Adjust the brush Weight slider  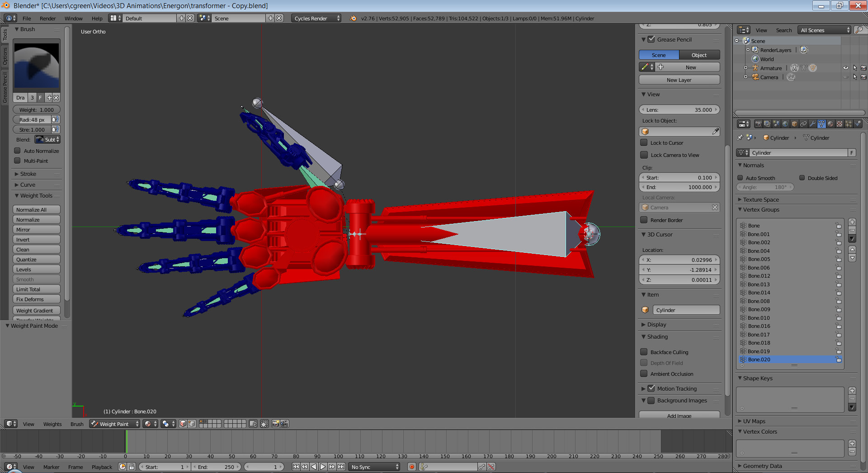click(x=37, y=109)
